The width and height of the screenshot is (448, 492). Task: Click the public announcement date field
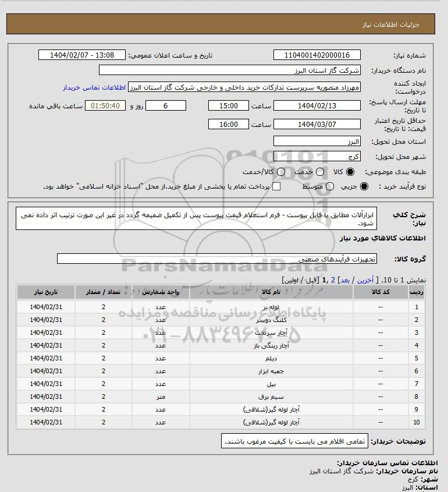click(x=82, y=55)
